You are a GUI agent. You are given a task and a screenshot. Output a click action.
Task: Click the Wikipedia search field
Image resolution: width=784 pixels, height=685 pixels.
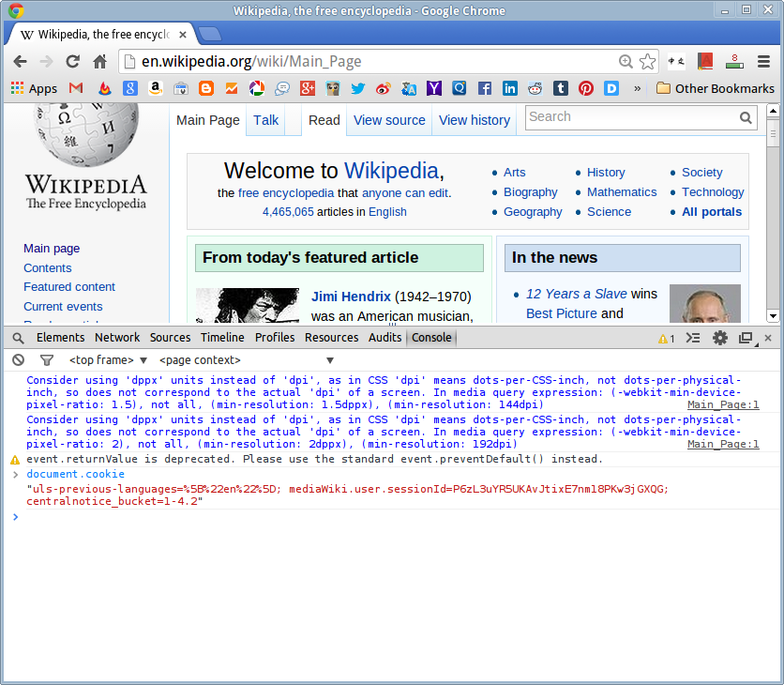pos(631,117)
